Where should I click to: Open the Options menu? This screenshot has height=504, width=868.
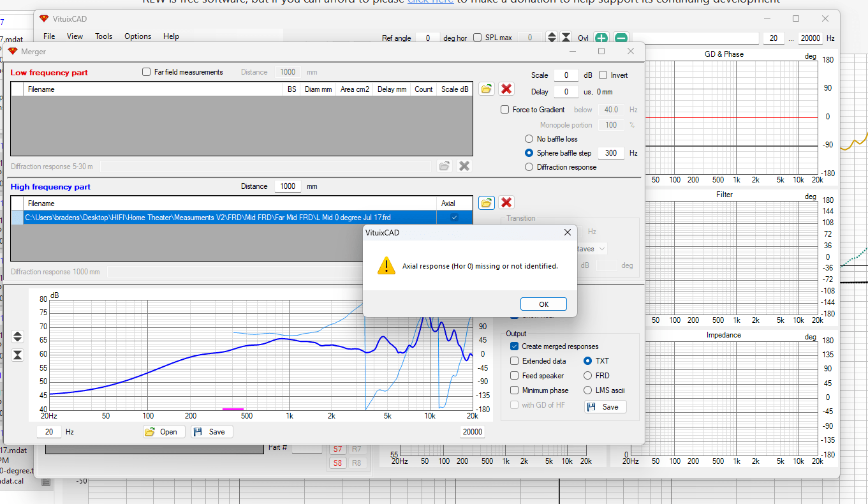[x=138, y=36]
